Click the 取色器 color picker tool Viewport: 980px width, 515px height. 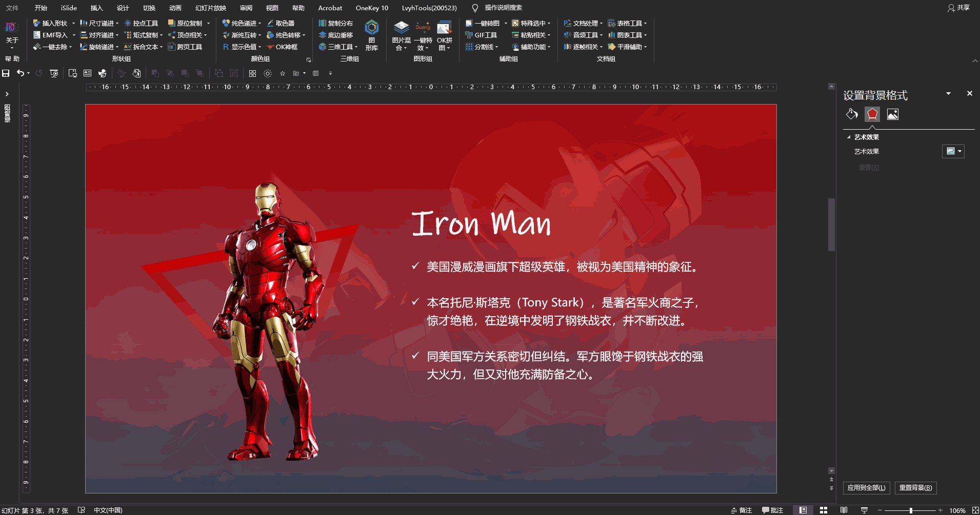pos(281,23)
